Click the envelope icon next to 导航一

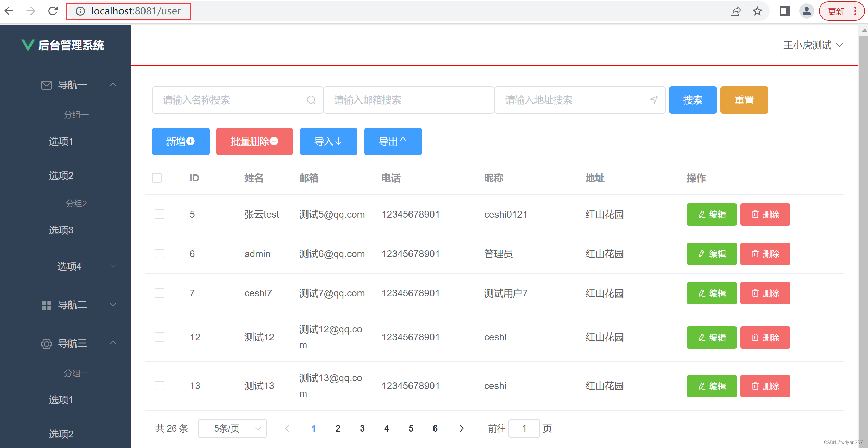tap(47, 85)
